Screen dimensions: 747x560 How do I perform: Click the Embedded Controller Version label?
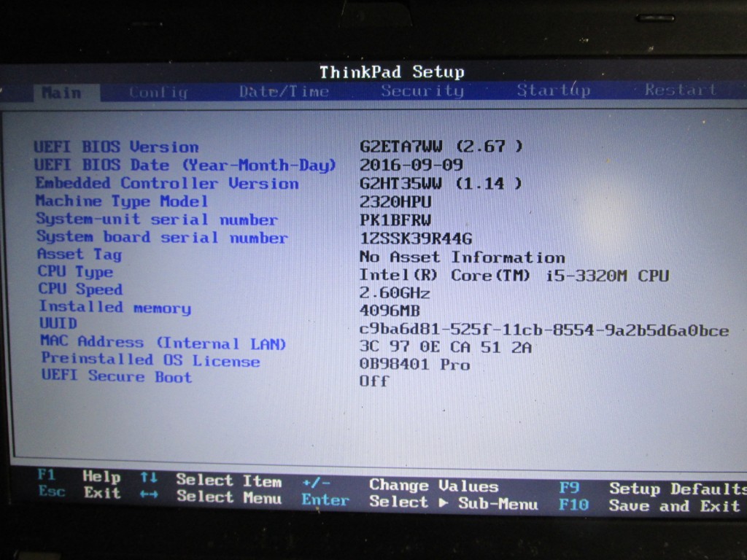click(167, 183)
